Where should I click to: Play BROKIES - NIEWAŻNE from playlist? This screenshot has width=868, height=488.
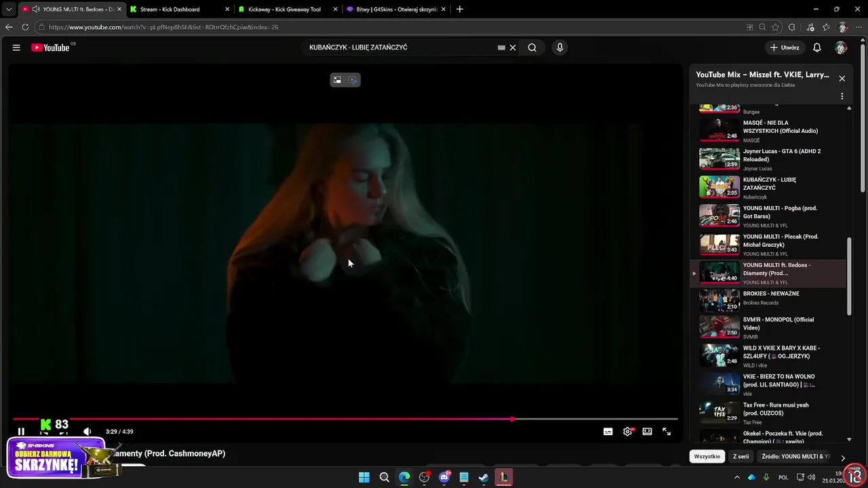[x=768, y=300]
